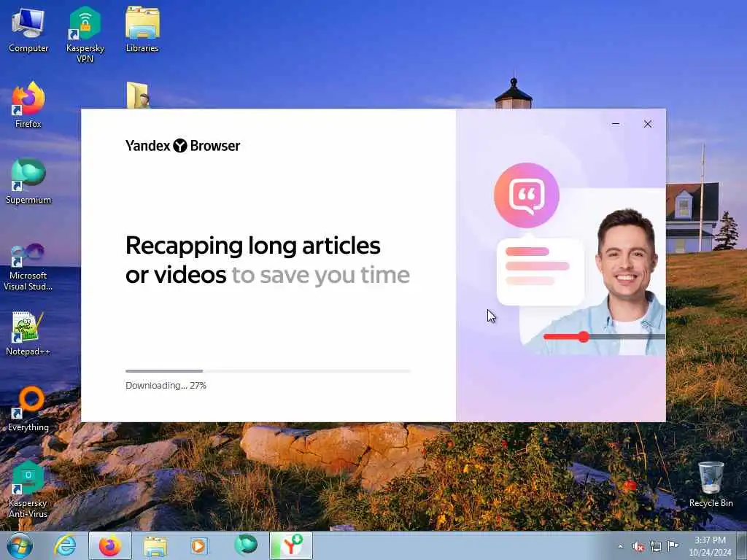The width and height of the screenshot is (747, 560).
Task: Select the Everything search desktop shortcut
Action: click(x=28, y=408)
